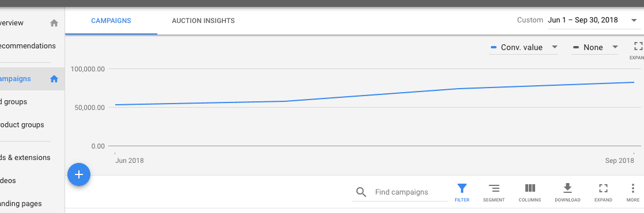The height and width of the screenshot is (213, 644).
Task: Open the Conv. value metric dropdown
Action: coord(523,48)
